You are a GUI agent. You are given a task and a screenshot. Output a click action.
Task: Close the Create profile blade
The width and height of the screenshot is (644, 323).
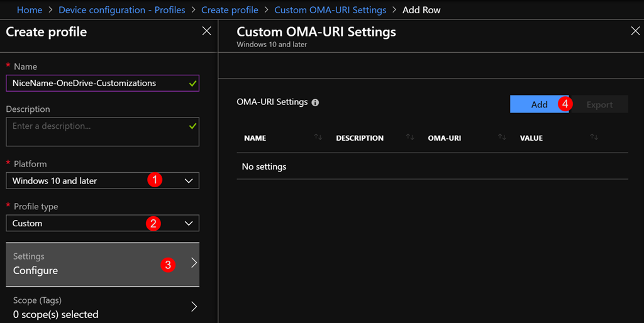point(206,31)
